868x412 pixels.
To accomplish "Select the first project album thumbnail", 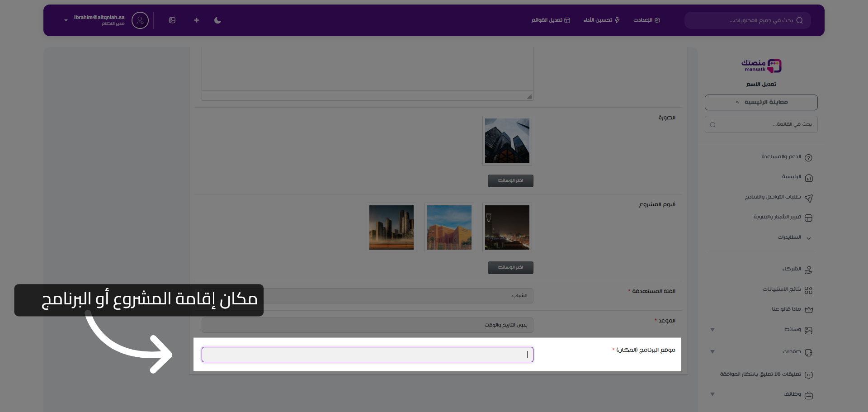I will [x=507, y=227].
